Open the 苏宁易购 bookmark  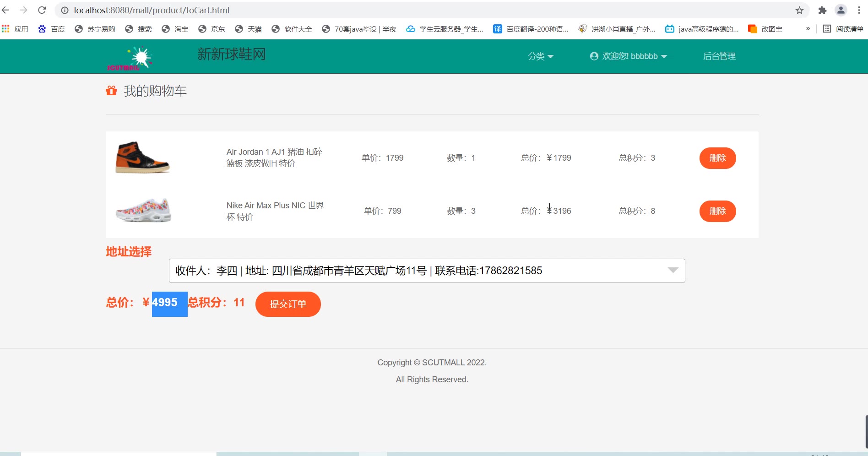point(95,29)
